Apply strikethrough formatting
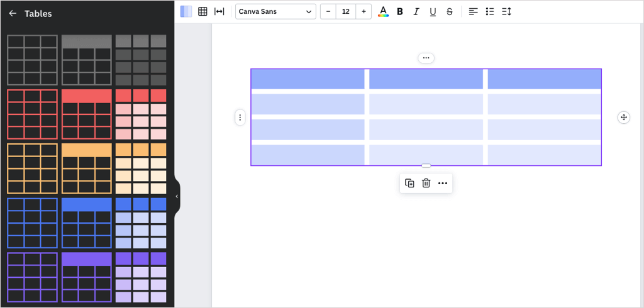The width and height of the screenshot is (644, 308). point(449,11)
